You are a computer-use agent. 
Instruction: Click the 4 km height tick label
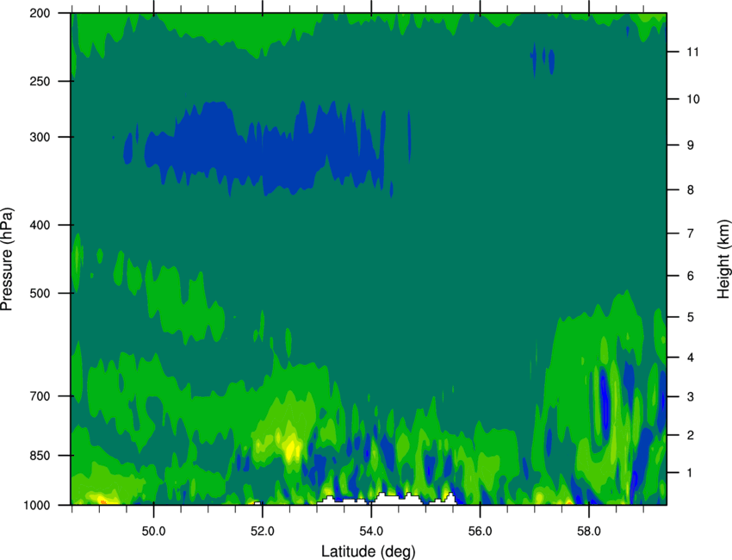point(690,358)
